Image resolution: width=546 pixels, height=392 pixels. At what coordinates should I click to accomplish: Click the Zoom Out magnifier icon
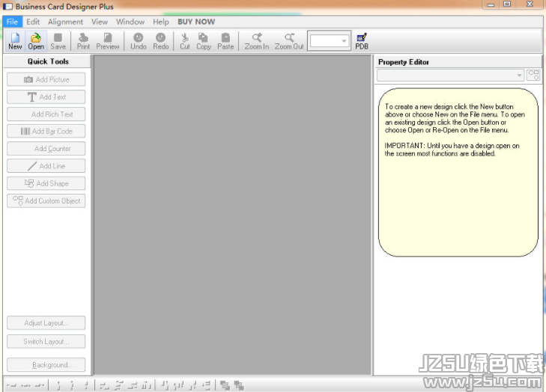pyautogui.click(x=289, y=41)
